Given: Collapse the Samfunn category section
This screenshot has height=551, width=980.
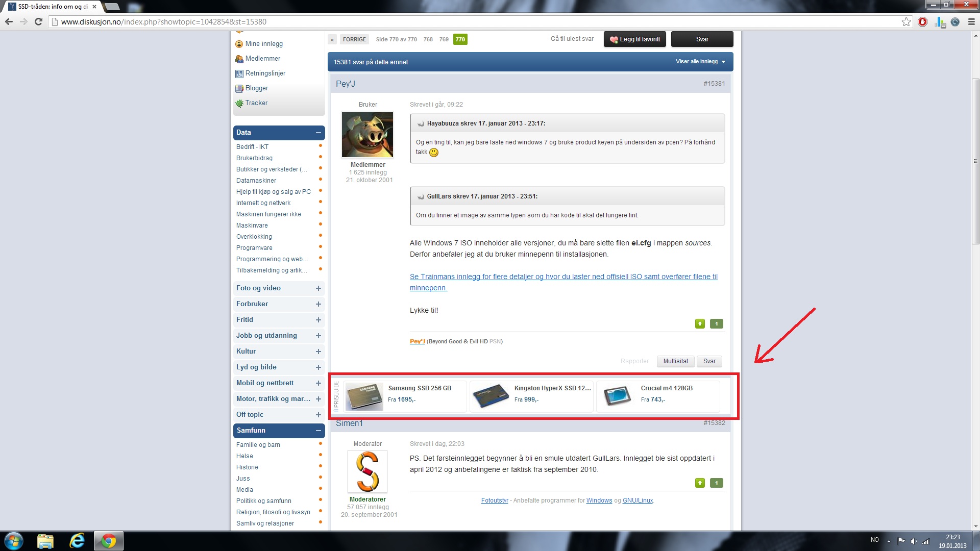Looking at the screenshot, I should [x=318, y=431].
